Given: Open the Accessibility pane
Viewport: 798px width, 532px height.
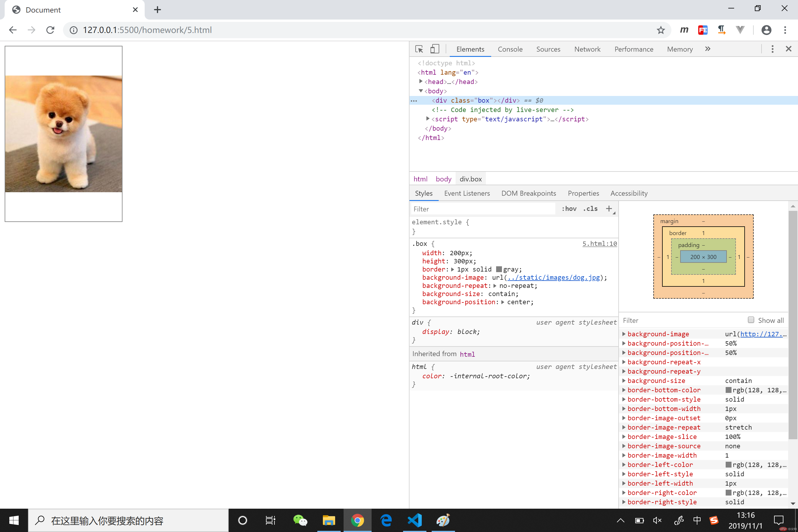Looking at the screenshot, I should [x=629, y=193].
